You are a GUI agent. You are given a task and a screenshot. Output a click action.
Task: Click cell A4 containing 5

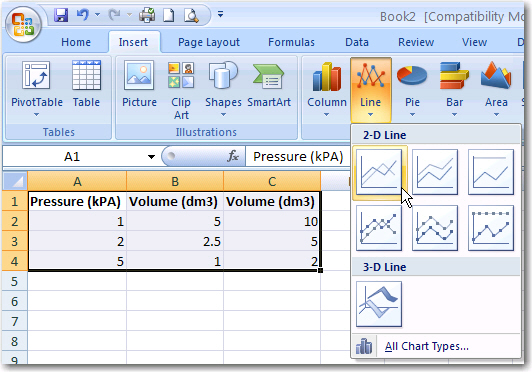pos(77,261)
